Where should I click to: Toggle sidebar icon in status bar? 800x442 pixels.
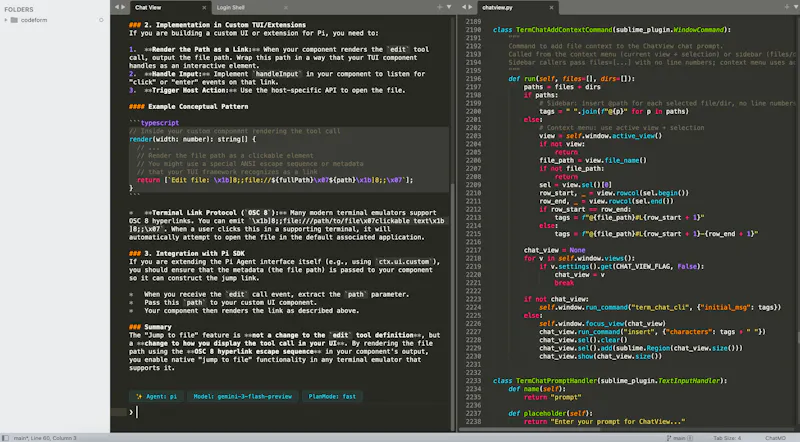[x=5, y=438]
